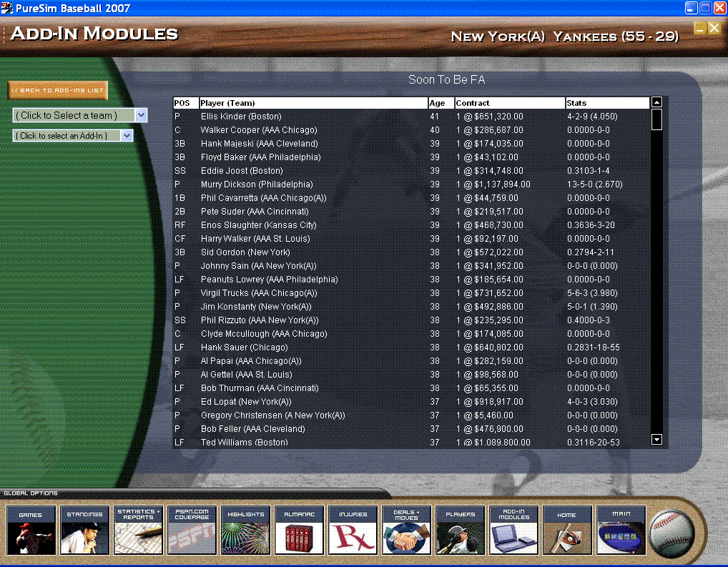The image size is (728, 567).
Task: Click the list scrollbar thumb
Action: [656, 119]
